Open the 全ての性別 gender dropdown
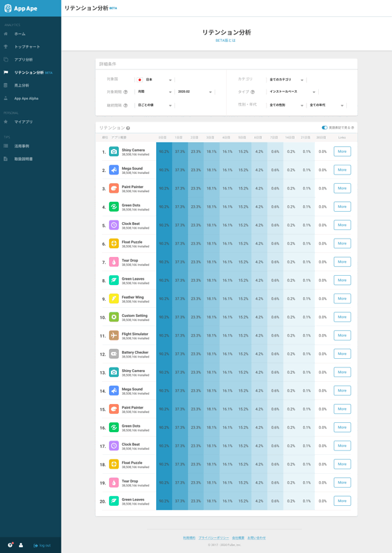392x553 pixels. [x=286, y=105]
